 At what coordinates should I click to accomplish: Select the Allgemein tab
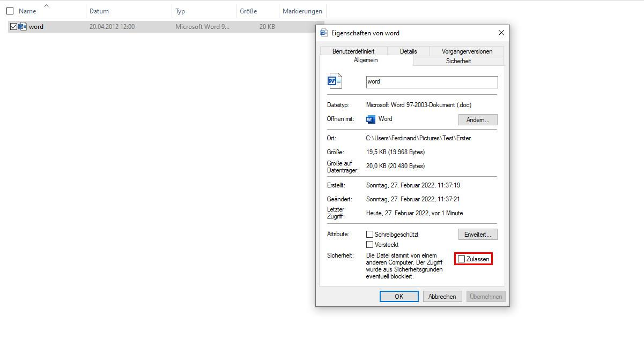coord(366,60)
